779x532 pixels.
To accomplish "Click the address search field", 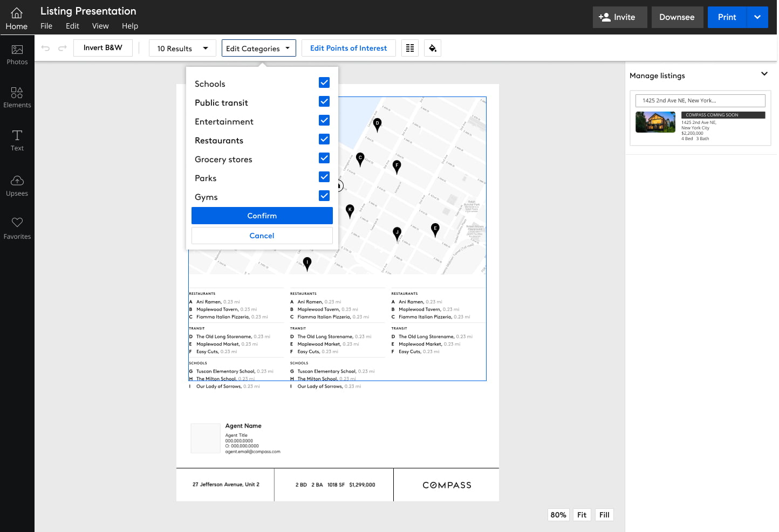I will click(700, 100).
